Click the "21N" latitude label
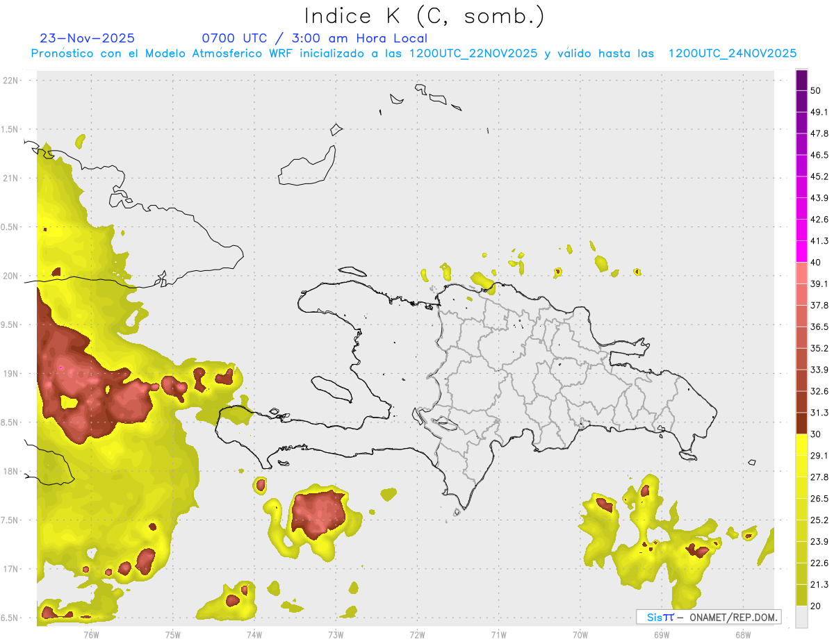 pyautogui.click(x=10, y=178)
